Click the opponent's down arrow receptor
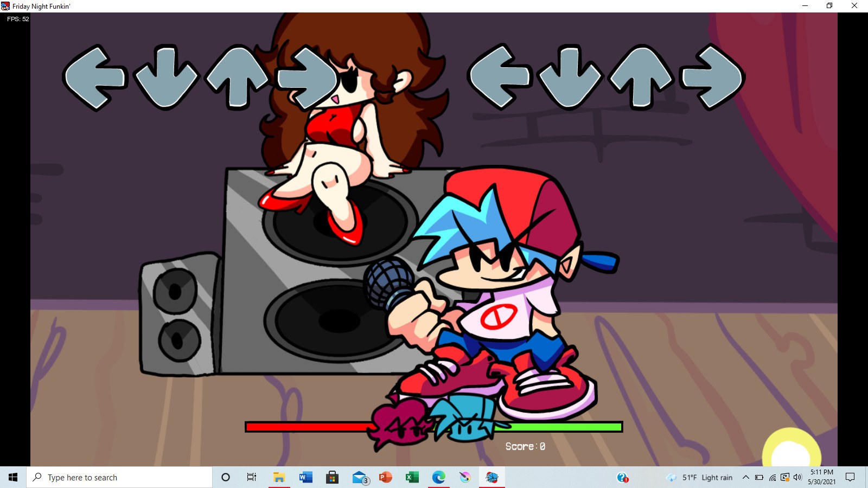This screenshot has width=868, height=488. coord(166,78)
